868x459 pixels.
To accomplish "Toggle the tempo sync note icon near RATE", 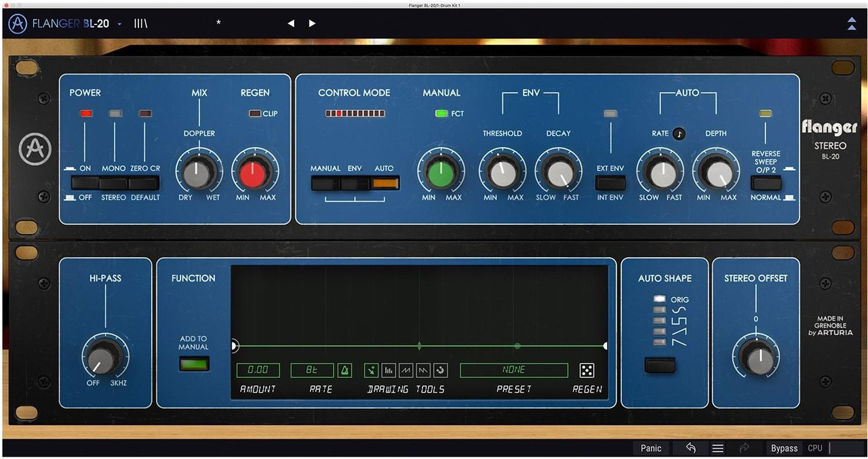I will coord(679,134).
